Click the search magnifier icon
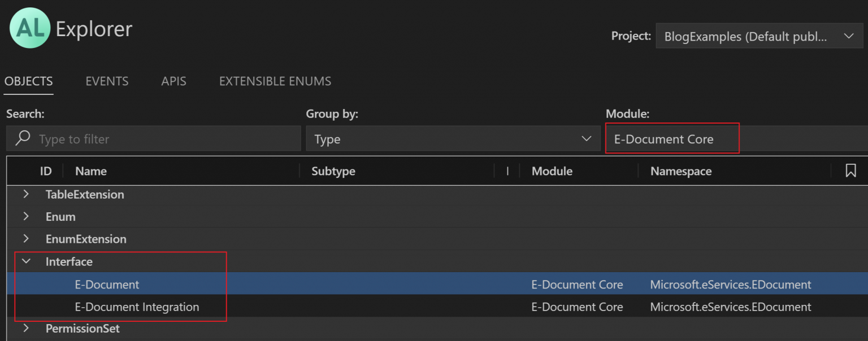The width and height of the screenshot is (868, 341). coord(23,138)
